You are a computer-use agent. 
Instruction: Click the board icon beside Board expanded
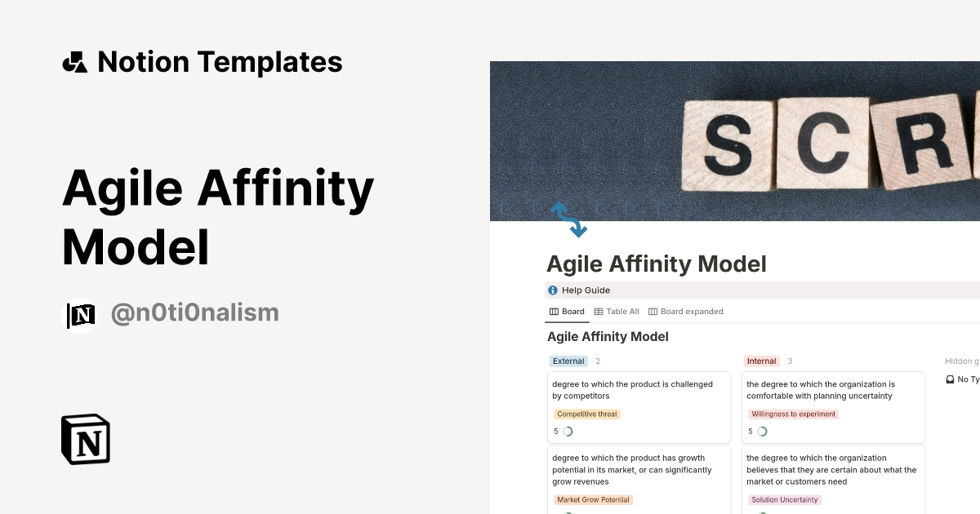click(x=652, y=311)
